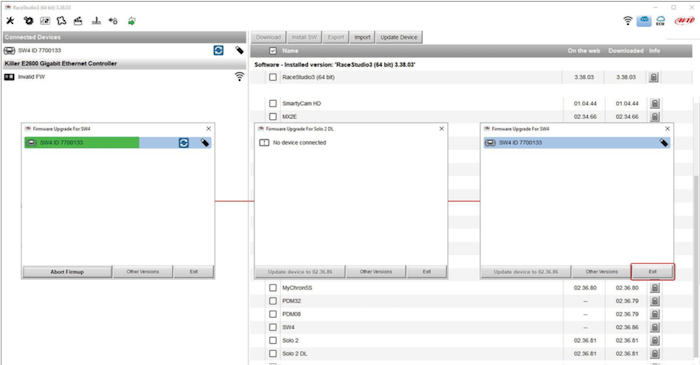Click the WiFi icon in top toolbar
Image resolution: width=700 pixels, height=365 pixels.
628,21
